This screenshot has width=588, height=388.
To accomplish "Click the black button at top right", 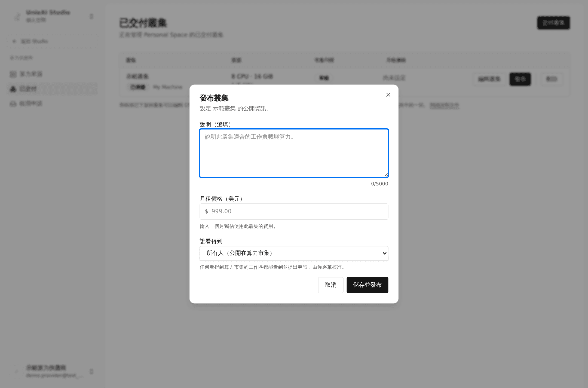I will 553,23.
